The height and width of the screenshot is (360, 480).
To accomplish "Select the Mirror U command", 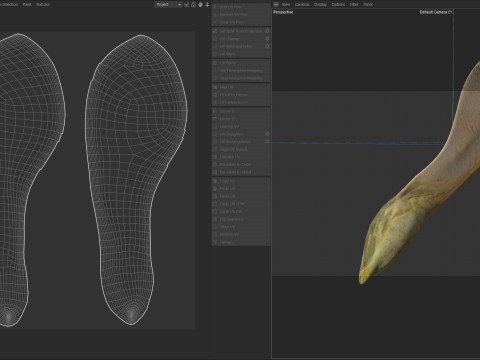I will tap(241, 111).
